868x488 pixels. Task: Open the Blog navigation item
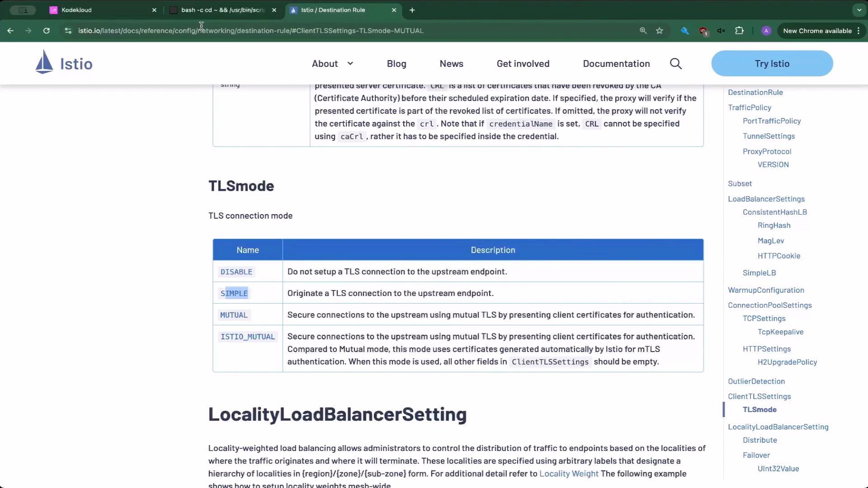tap(396, 64)
